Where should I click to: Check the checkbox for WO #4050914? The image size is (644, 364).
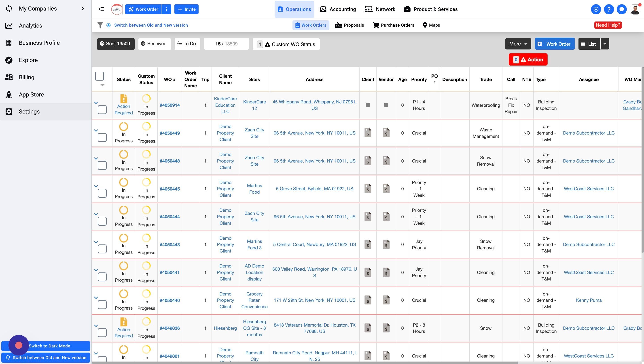click(102, 110)
